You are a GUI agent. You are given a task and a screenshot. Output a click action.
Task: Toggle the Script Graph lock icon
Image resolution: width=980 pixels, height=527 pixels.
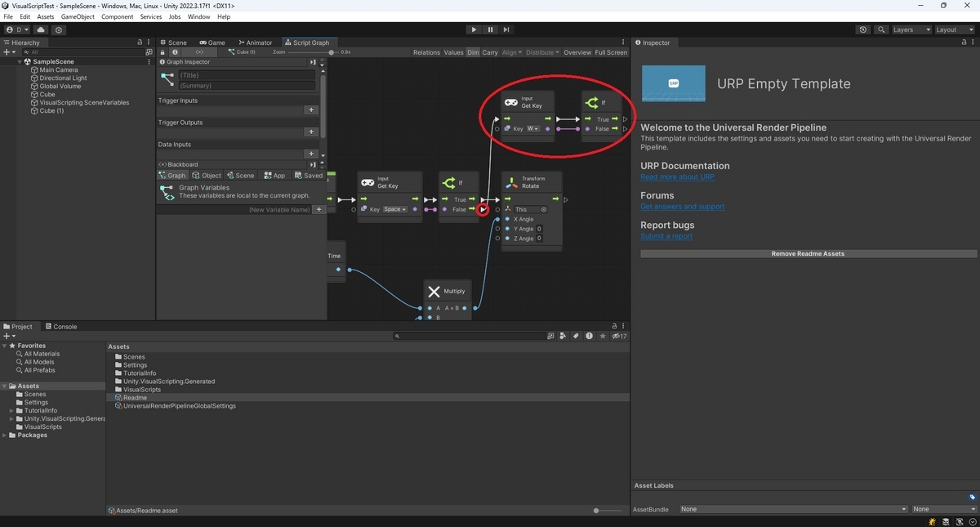(163, 52)
